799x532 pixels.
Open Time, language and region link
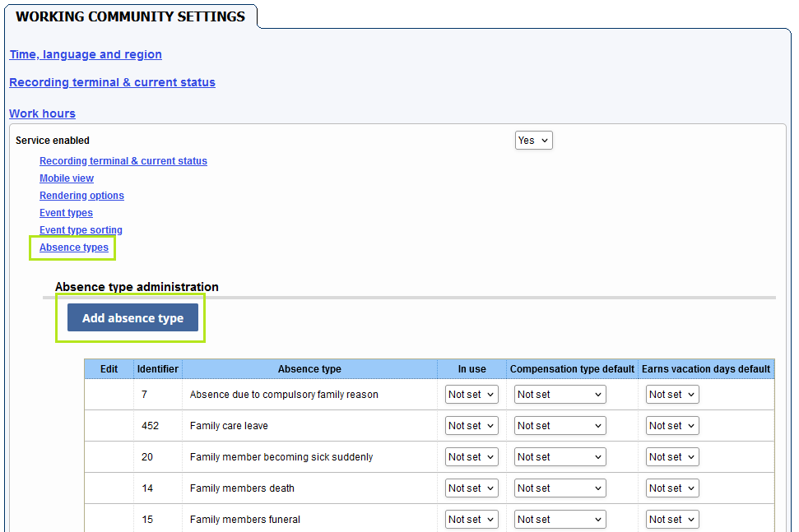[86, 54]
